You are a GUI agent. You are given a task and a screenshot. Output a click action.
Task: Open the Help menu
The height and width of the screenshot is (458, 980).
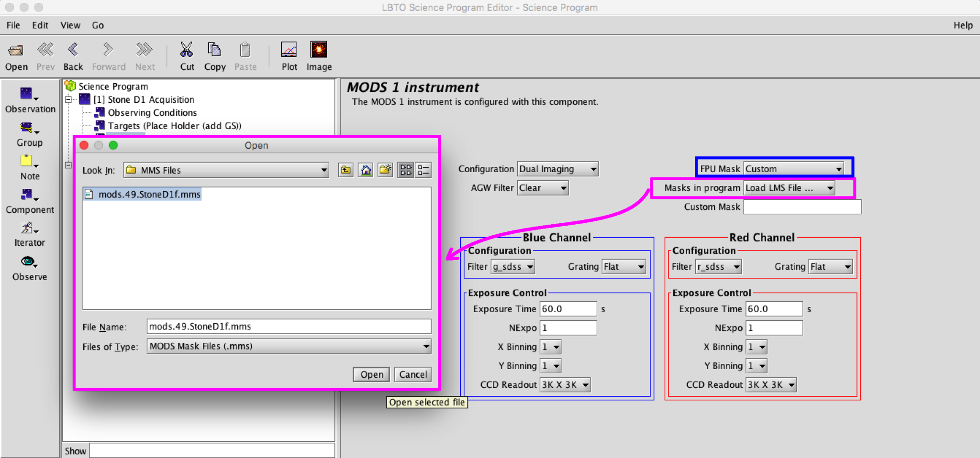pyautogui.click(x=963, y=25)
